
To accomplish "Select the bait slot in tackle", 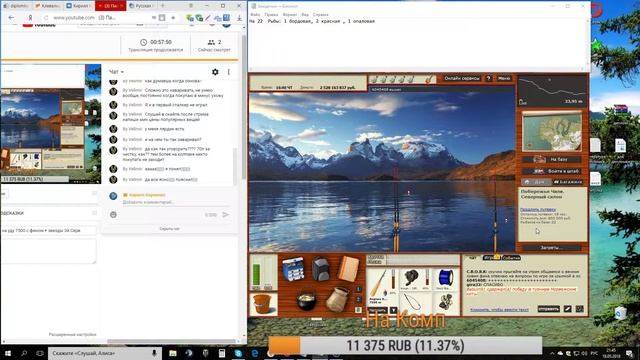I will [x=445, y=302].
